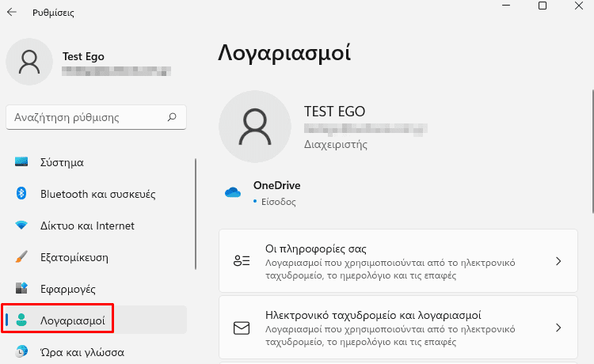Click the paintbrush Εξατομίκευση icon
594x364 pixels.
point(21,256)
